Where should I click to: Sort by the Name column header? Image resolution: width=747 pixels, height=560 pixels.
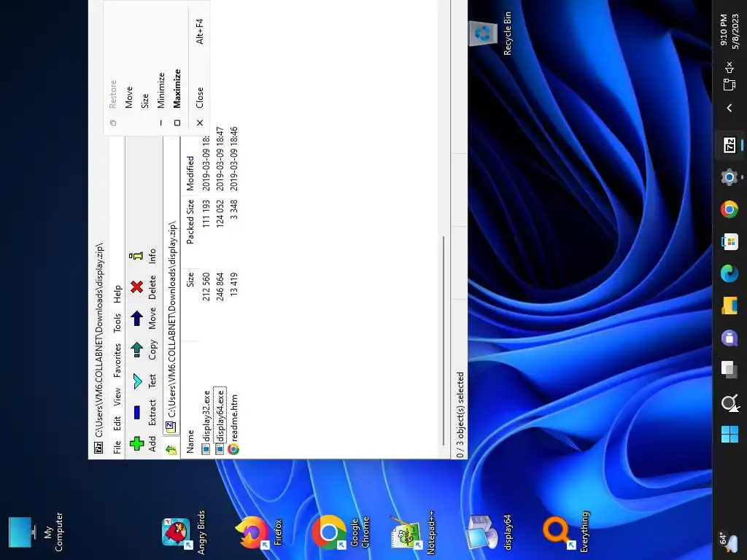pyautogui.click(x=190, y=399)
